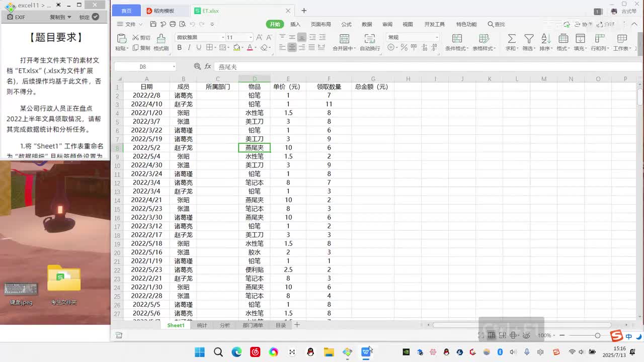644x362 pixels.
Task: Switch to the 部门清单 sheet tab
Action: pyautogui.click(x=253, y=325)
